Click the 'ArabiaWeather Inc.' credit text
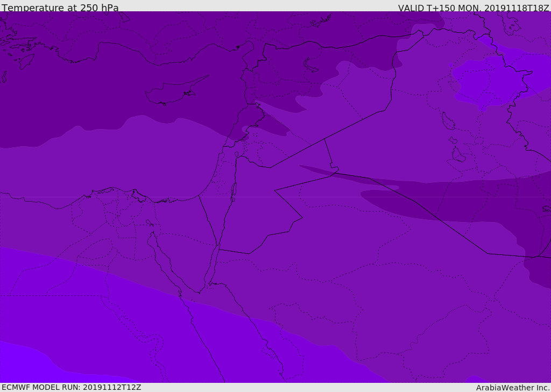Screen dimensions: 551x392 [513, 388]
